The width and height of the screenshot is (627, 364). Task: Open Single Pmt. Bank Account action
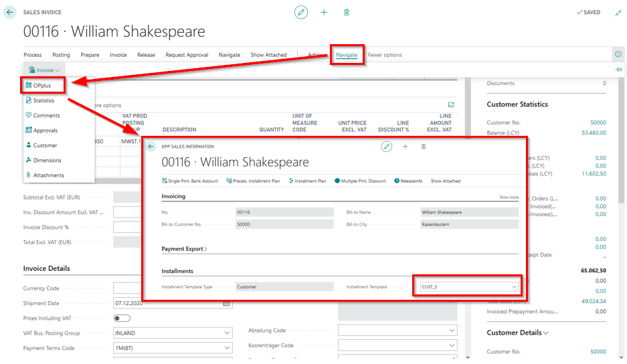(x=190, y=181)
